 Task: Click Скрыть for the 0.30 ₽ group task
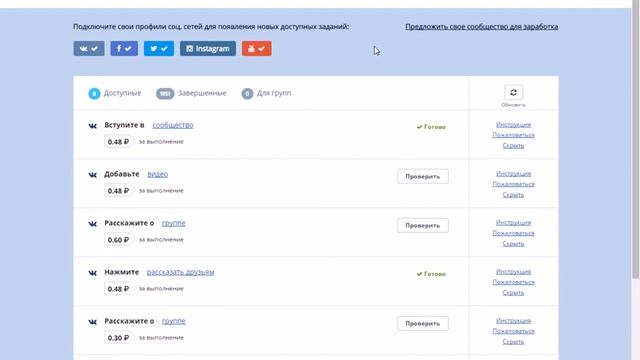click(x=513, y=342)
